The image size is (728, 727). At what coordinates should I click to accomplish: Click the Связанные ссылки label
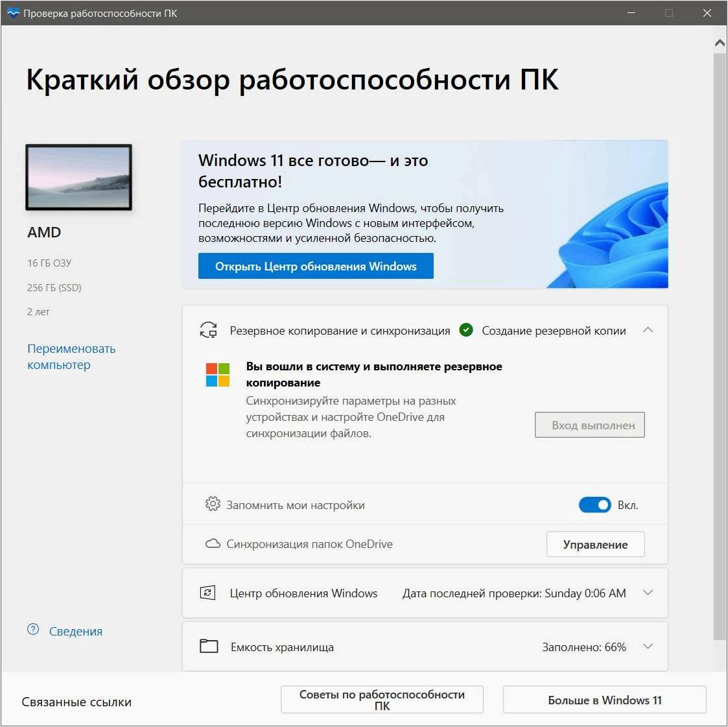click(x=76, y=702)
